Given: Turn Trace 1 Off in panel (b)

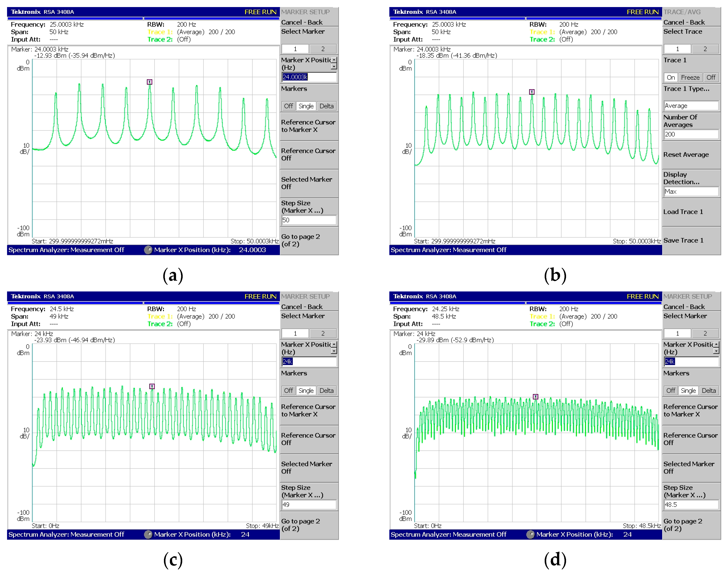Looking at the screenshot, I should click(x=711, y=78).
